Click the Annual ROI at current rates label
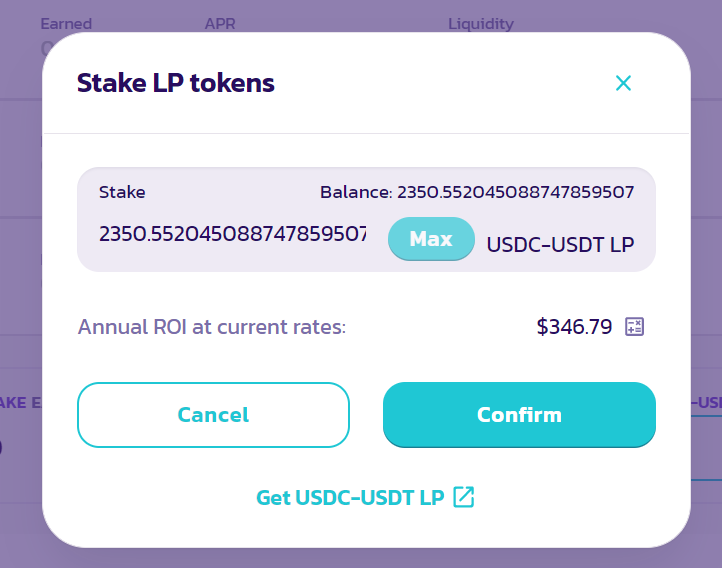The image size is (722, 568). click(x=212, y=327)
